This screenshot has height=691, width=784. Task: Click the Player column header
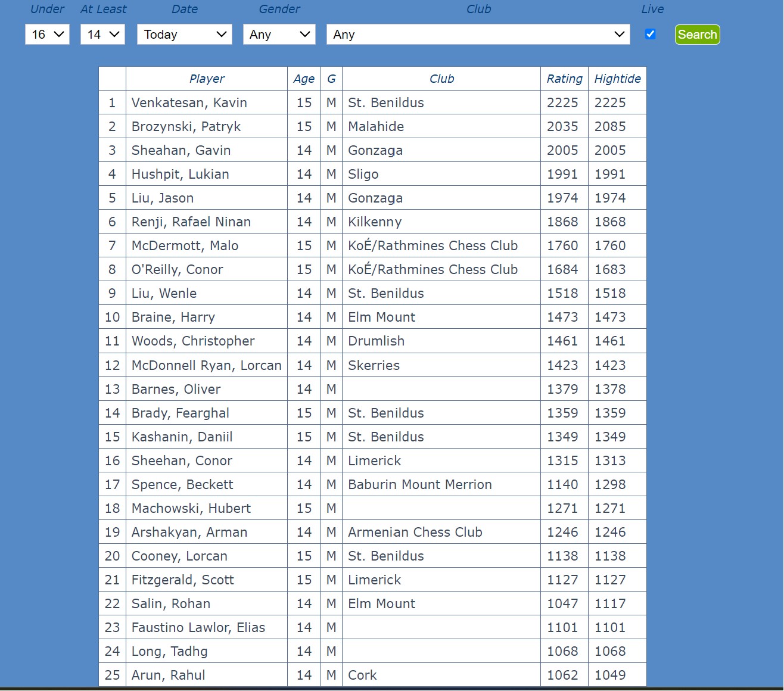[206, 78]
